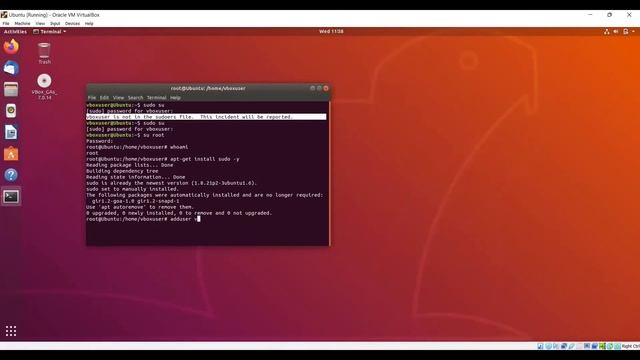Select the Terminal icon in the dock

click(x=11, y=197)
